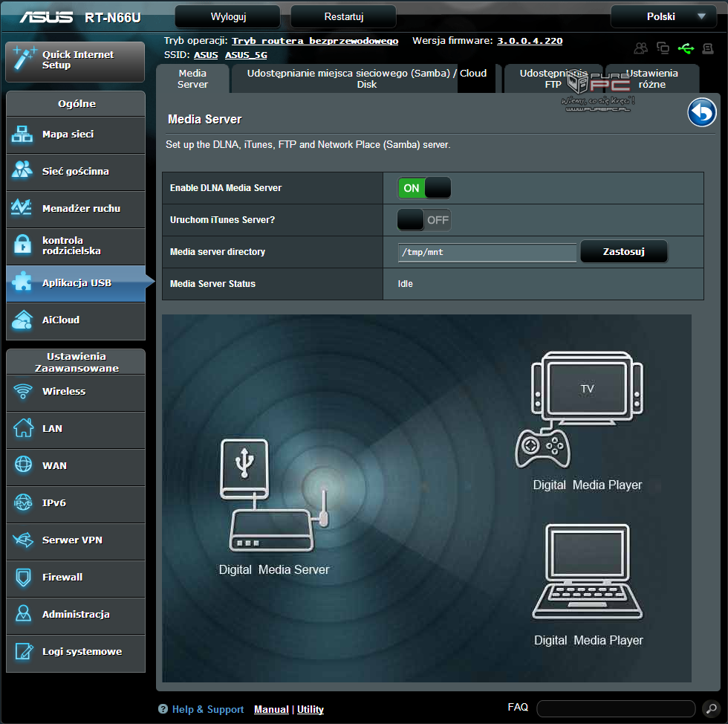The width and height of the screenshot is (728, 724).
Task: Toggle the Uruchom iTunes Server switch
Action: click(424, 220)
